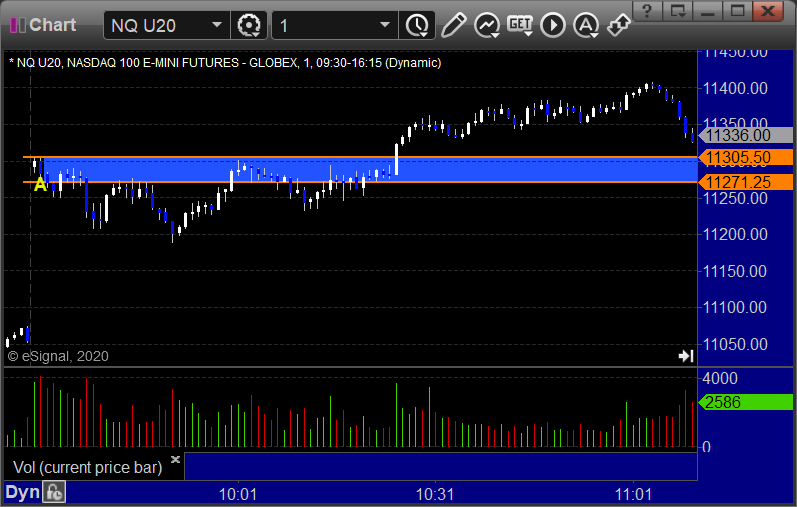
Task: Expand the interval '1' dropdown arrow
Action: pos(385,25)
